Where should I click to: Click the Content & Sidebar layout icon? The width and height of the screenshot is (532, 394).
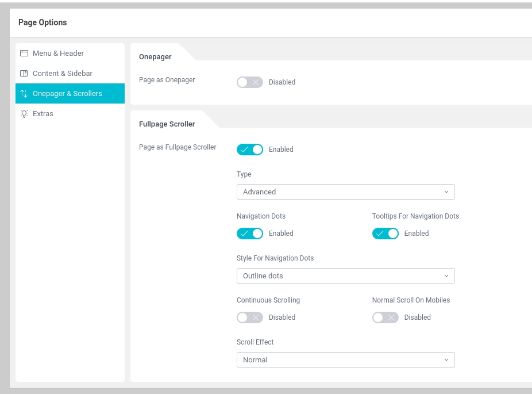(x=24, y=74)
